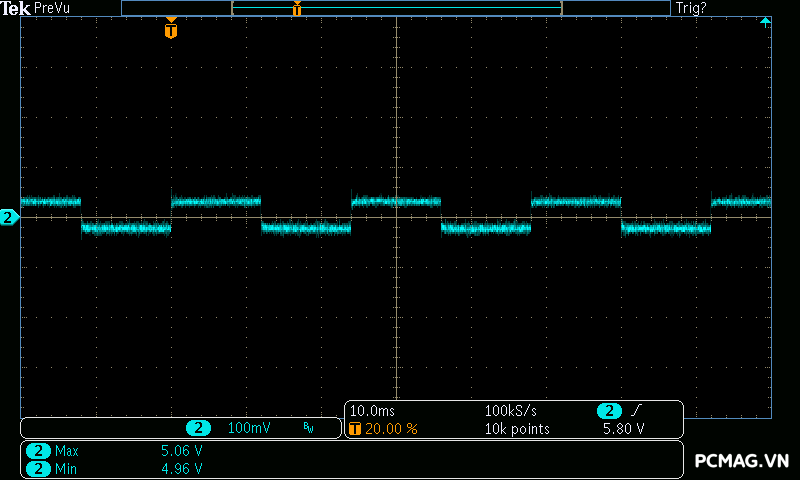Image resolution: width=800 pixels, height=480 pixels.
Task: Click the 10k points record length
Action: coord(516,428)
